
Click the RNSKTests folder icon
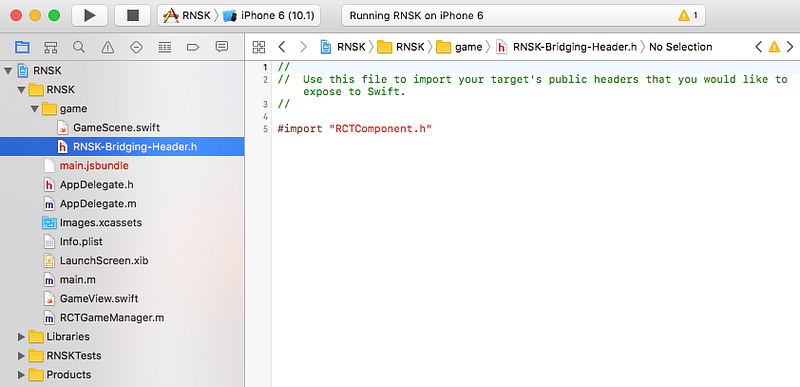point(36,356)
